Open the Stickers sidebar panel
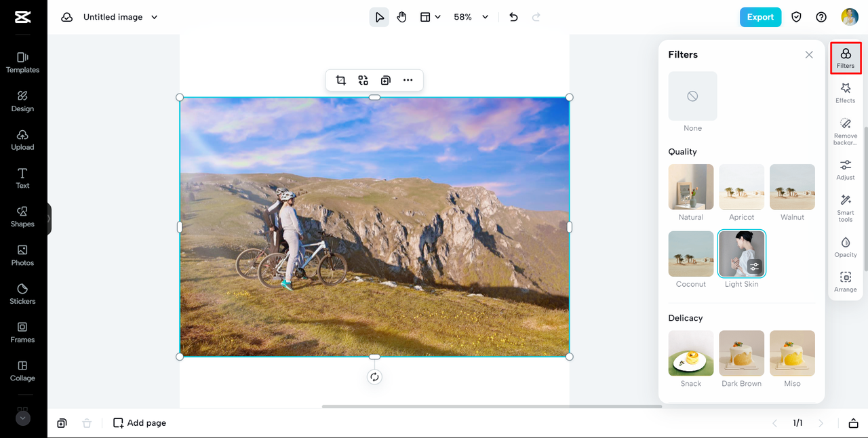This screenshot has width=868, height=438. tap(22, 294)
